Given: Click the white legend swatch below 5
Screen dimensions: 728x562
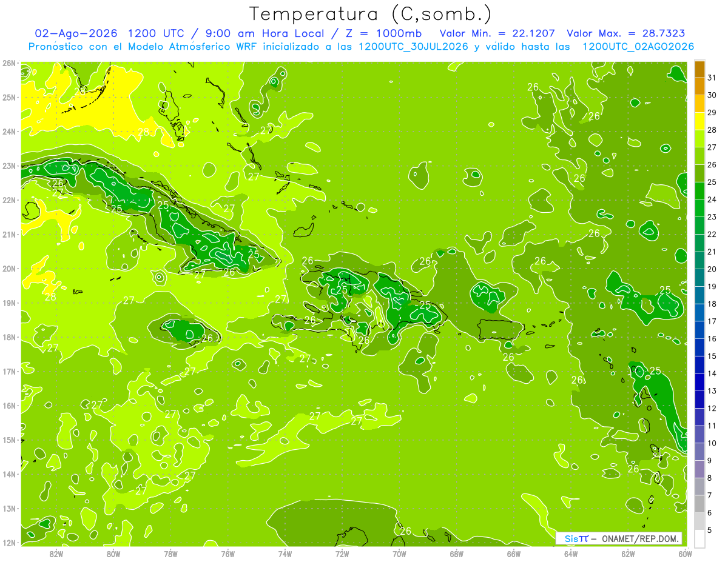Looking at the screenshot, I should coord(699,538).
